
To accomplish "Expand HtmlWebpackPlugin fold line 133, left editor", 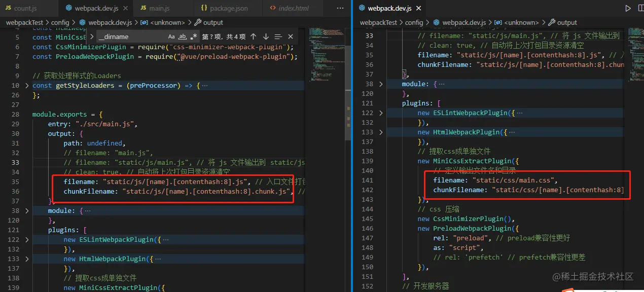I will coord(27,259).
